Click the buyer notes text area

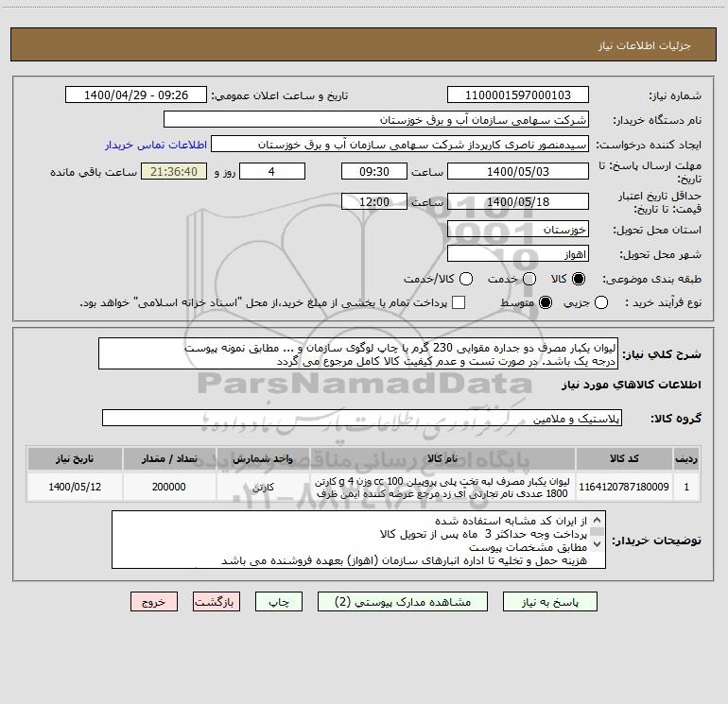358,540
